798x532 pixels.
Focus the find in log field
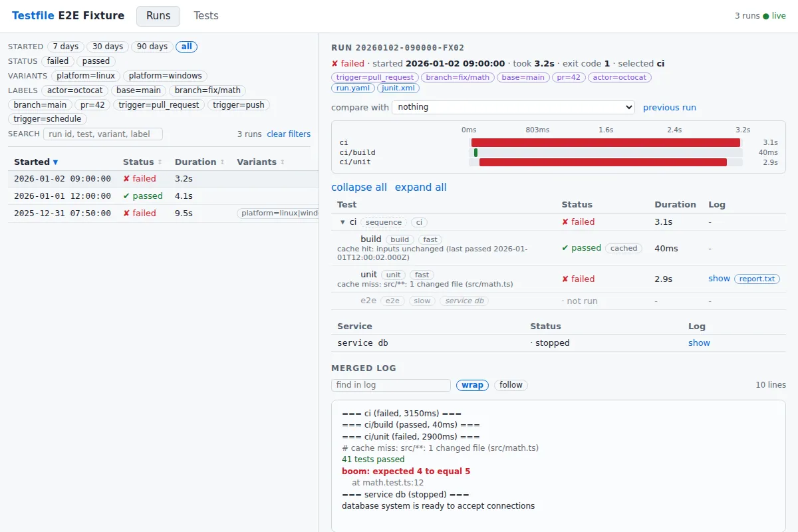tap(391, 385)
